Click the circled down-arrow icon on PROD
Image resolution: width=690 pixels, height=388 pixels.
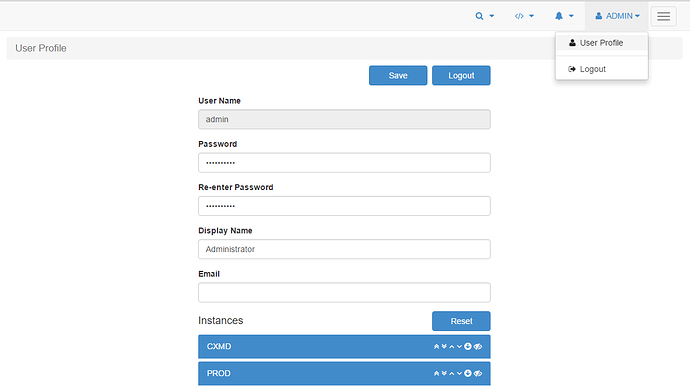pyautogui.click(x=468, y=373)
